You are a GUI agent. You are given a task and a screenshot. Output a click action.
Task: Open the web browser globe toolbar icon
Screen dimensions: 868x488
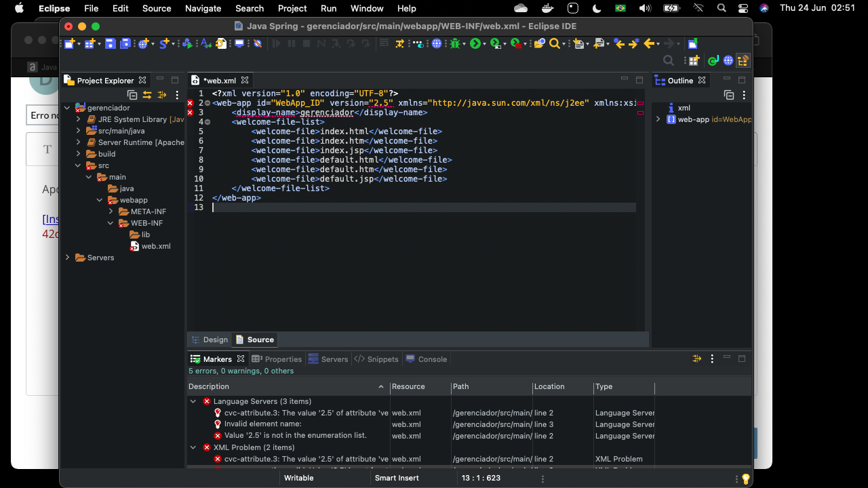coord(437,43)
